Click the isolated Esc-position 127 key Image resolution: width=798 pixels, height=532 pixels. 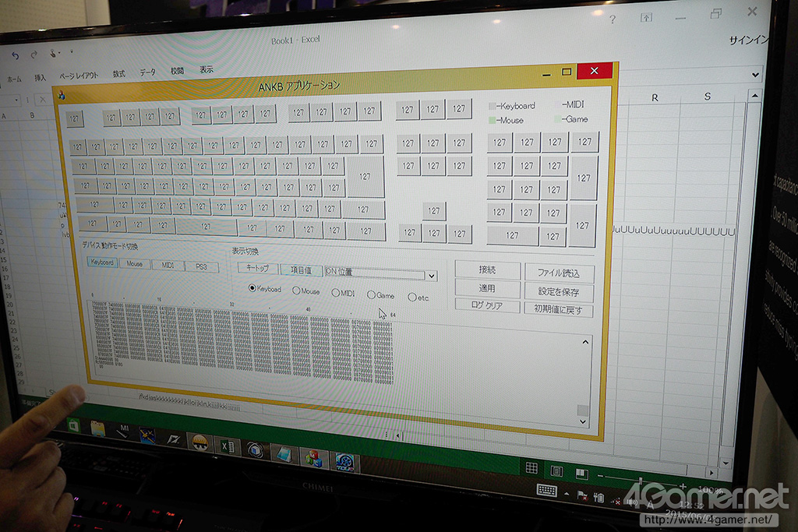coord(74,118)
